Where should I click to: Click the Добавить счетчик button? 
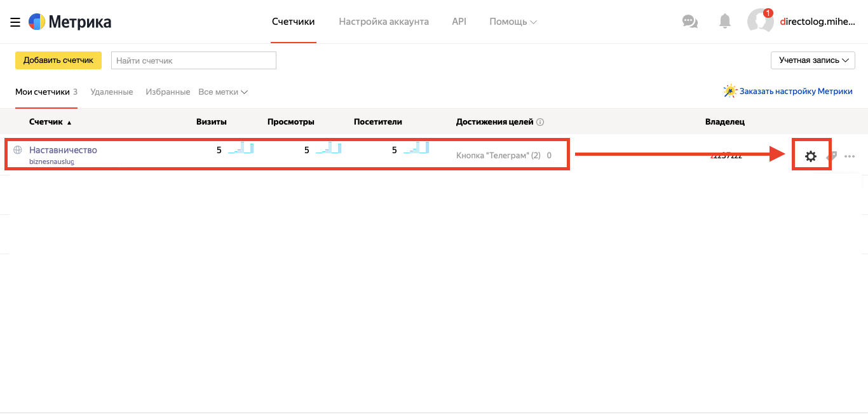[x=58, y=60]
